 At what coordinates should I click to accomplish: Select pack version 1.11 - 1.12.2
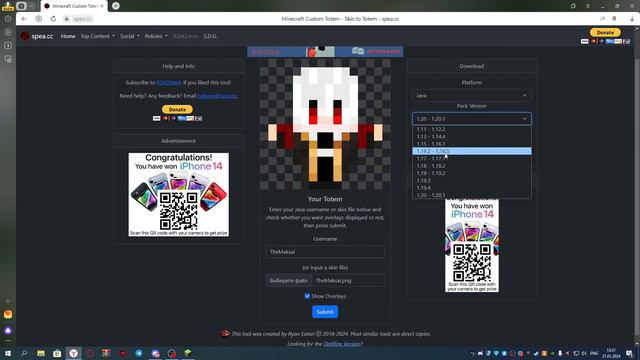click(472, 129)
